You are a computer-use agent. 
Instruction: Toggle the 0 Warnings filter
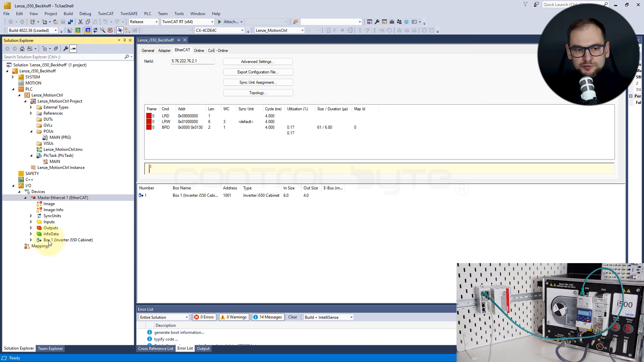click(234, 317)
